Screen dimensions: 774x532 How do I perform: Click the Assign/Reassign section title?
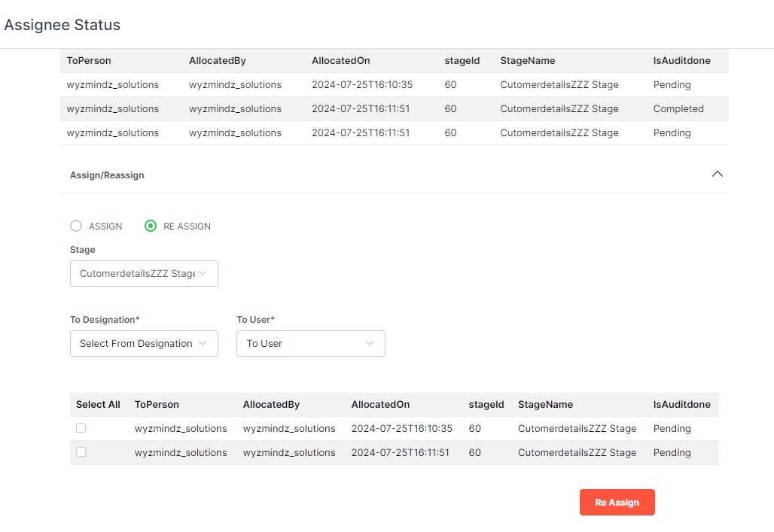[x=107, y=175]
